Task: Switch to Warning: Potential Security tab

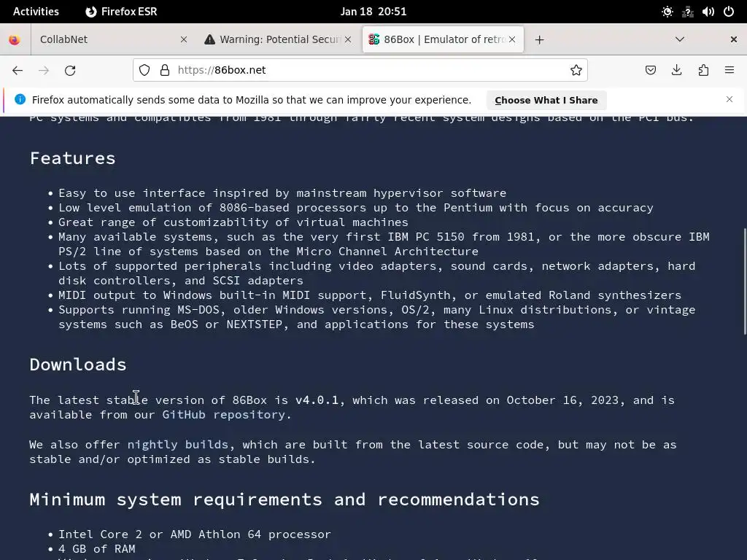Action: (278, 39)
